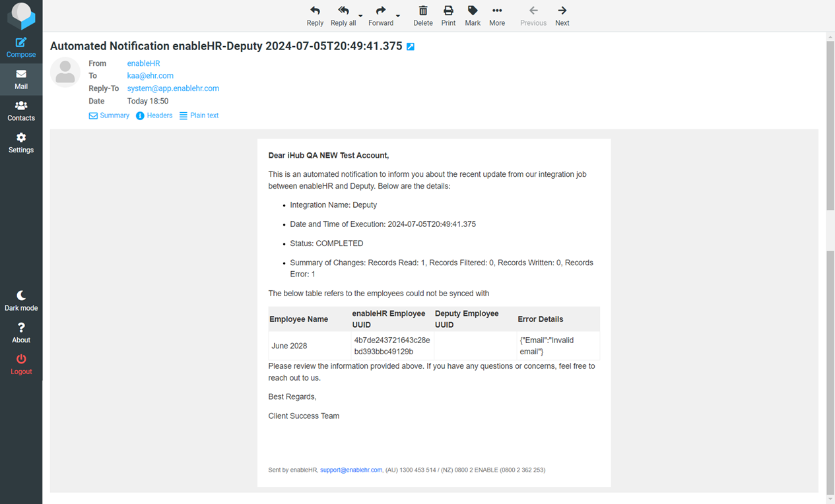
Task: Click the support@enablehr.com link
Action: 351,470
